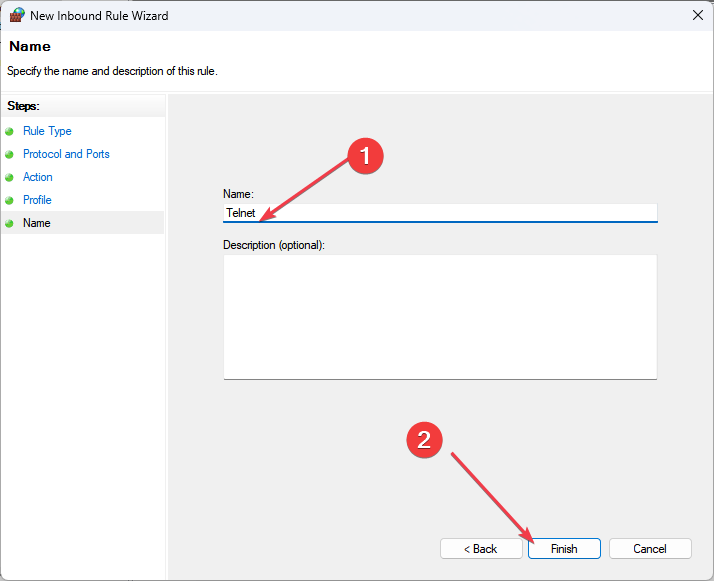Focus the Description (optional) text box
714x581 pixels.
point(440,316)
